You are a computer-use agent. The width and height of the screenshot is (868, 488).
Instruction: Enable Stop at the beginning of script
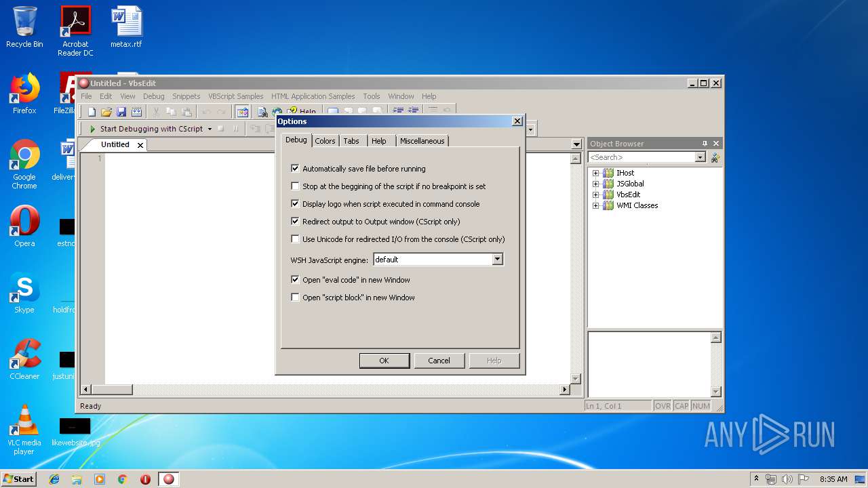[x=295, y=186]
